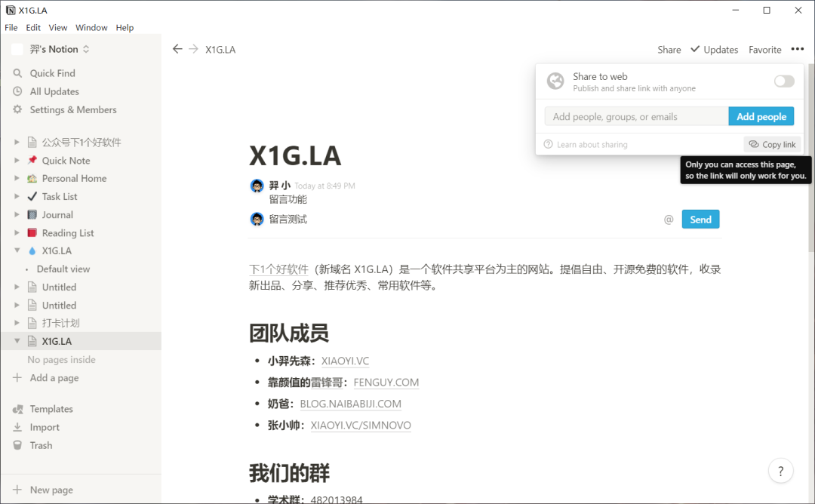Image resolution: width=815 pixels, height=504 pixels.
Task: Click the back navigation arrow
Action: pos(177,49)
